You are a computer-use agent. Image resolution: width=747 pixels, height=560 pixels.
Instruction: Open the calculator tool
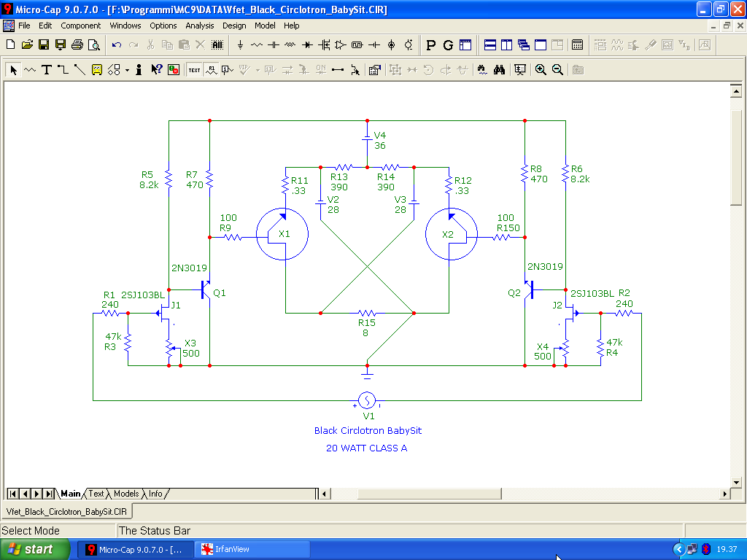(x=578, y=44)
